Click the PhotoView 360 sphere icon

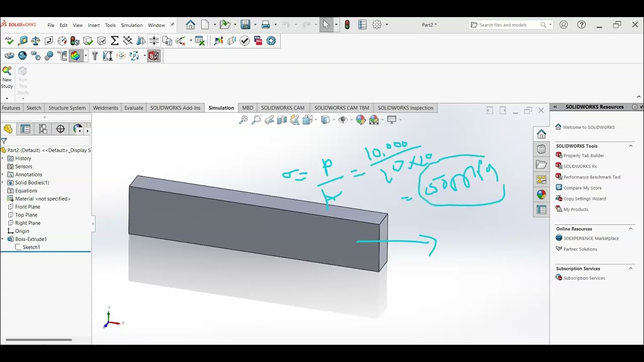(23, 56)
